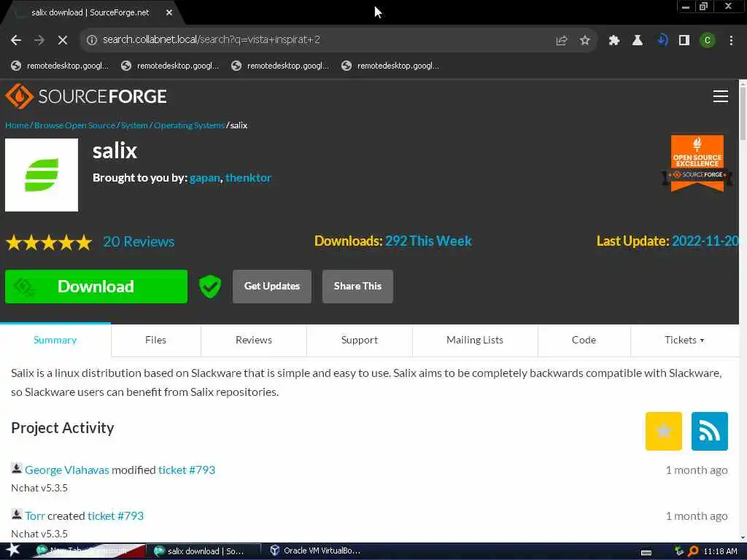The width and height of the screenshot is (747, 560).
Task: Click the Share This button
Action: (x=357, y=287)
